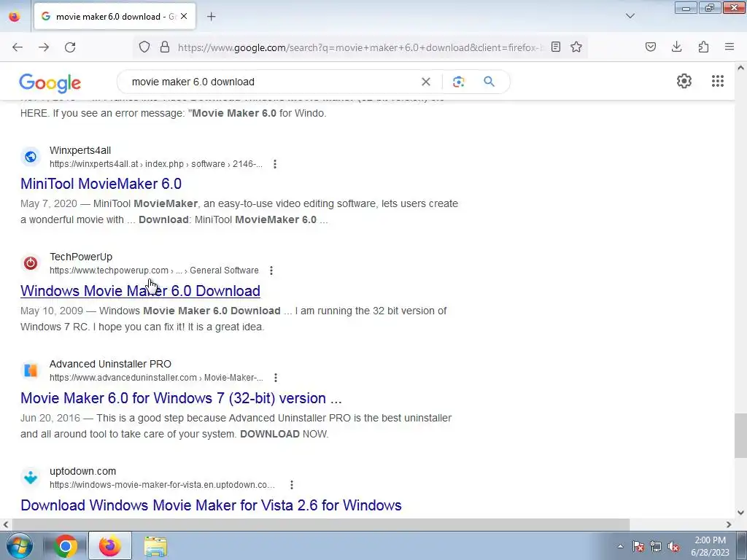Click vertical scrollbar down arrow
Screen dimensions: 747x560
coord(740,513)
